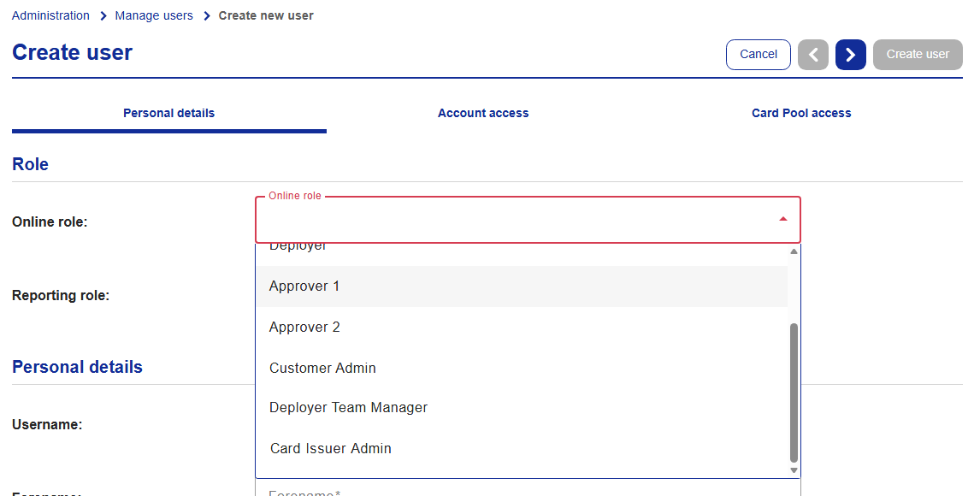Click the Cancel button
Screen dimensions: 980x496
759,55
